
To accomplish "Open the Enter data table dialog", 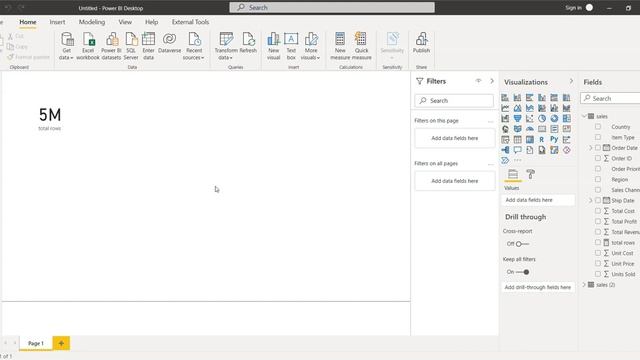I will coord(149,46).
